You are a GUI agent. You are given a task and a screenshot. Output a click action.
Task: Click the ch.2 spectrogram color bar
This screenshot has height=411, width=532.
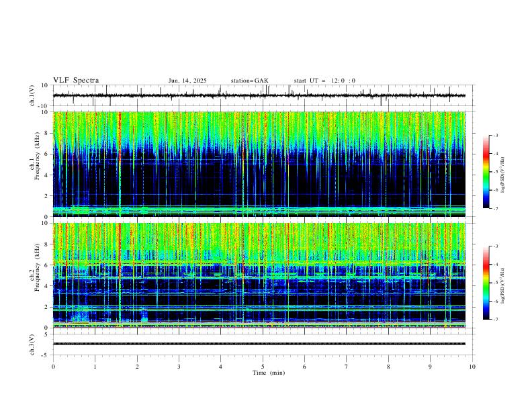[x=486, y=283]
